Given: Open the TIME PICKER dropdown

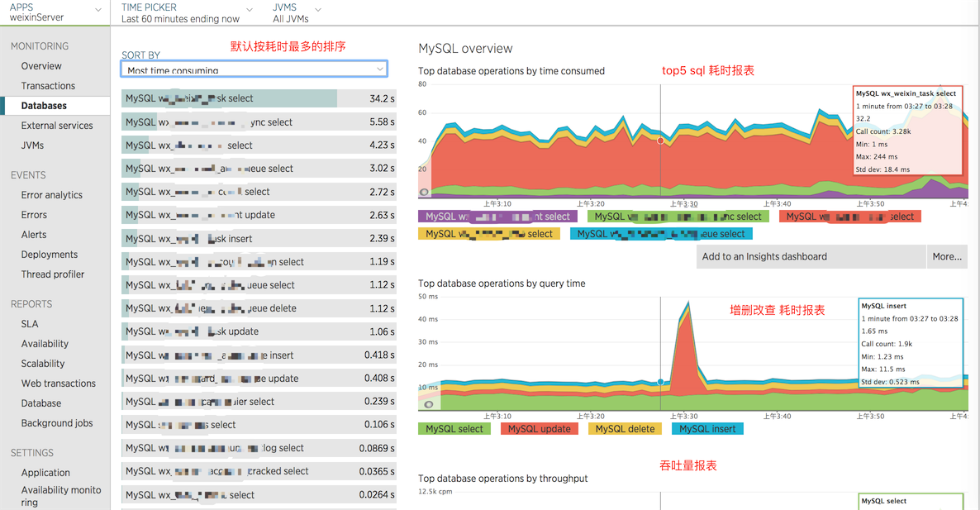Looking at the screenshot, I should tap(185, 12).
